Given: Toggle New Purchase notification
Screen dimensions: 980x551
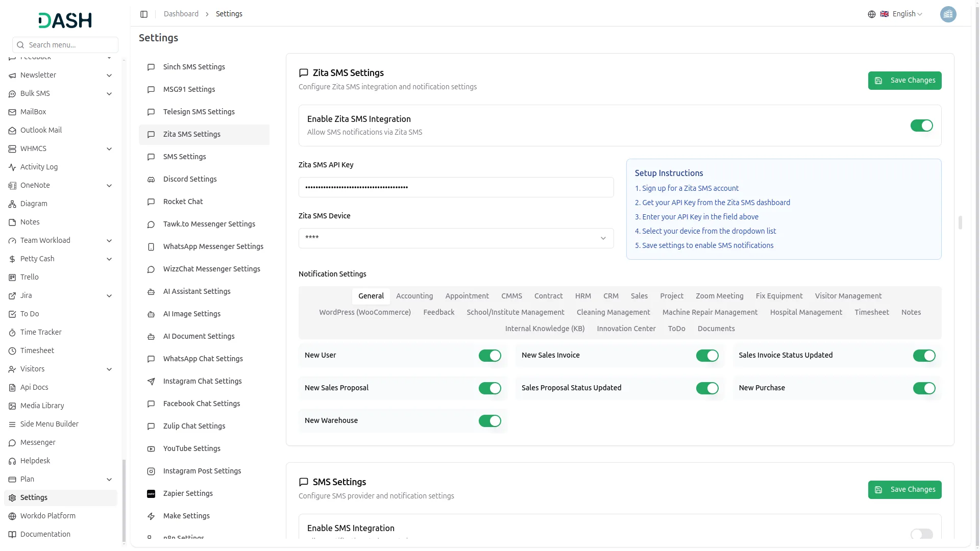Looking at the screenshot, I should [x=924, y=388].
